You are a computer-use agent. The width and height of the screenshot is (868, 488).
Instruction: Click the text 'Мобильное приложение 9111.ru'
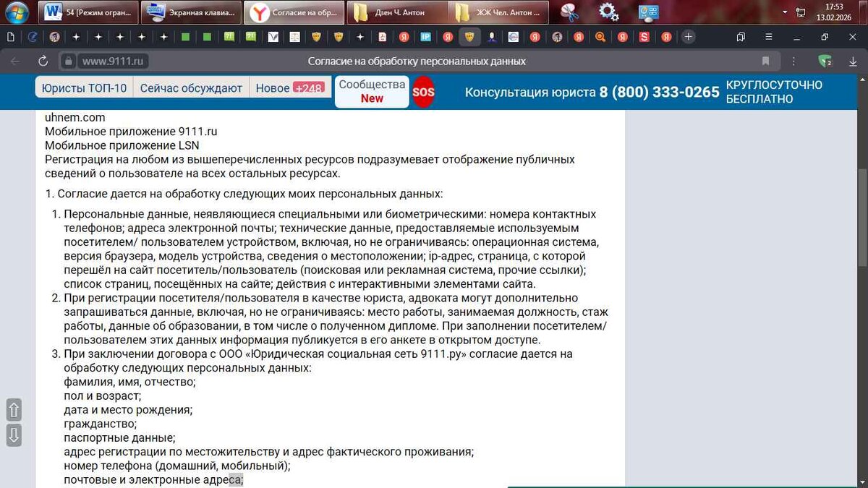131,132
